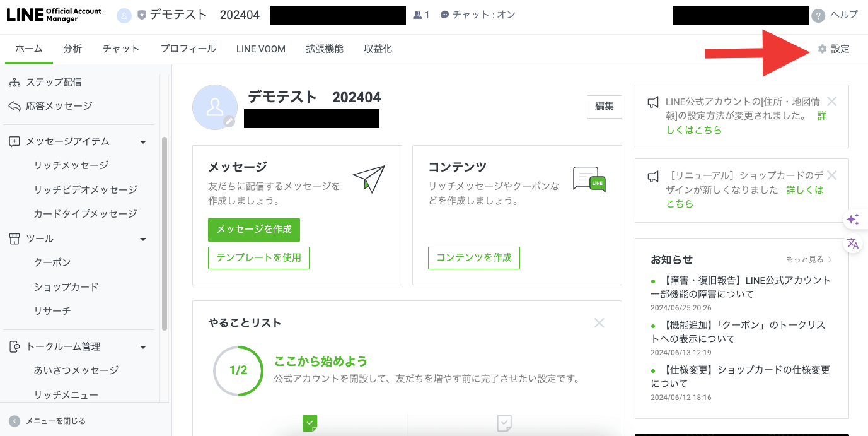868x436 pixels.
Task: Open 応答メッセージ in the sidebar
Action: pos(59,106)
